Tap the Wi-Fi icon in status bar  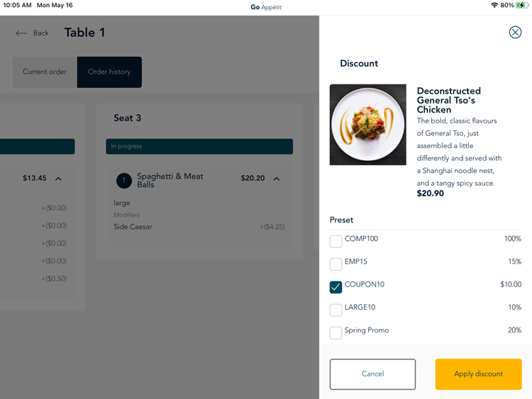point(494,5)
